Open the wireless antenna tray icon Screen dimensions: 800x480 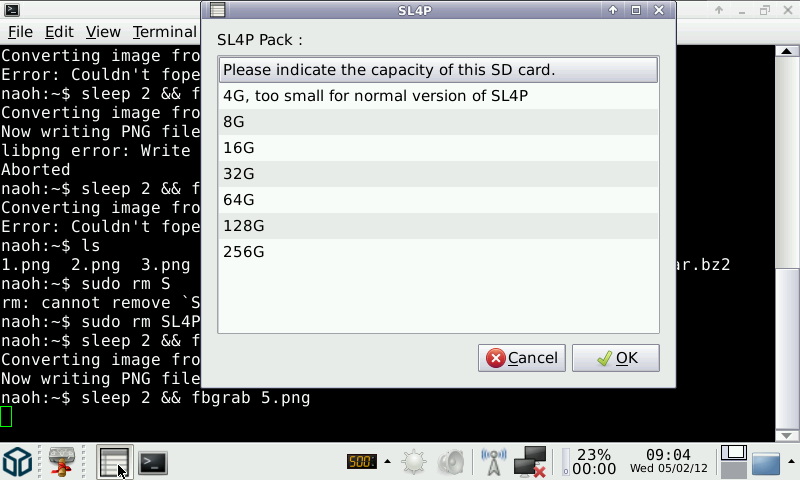pos(493,462)
